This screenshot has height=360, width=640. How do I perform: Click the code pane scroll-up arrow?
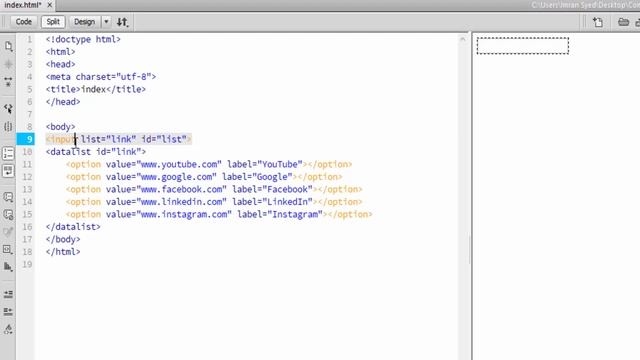[x=462, y=40]
